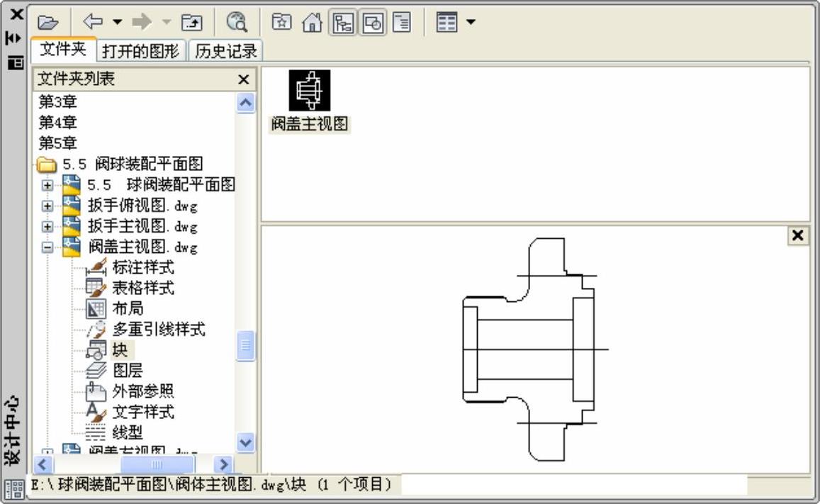Click the tree's vertical scroll down arrow
Viewport: 820px width, 504px height.
[245, 443]
